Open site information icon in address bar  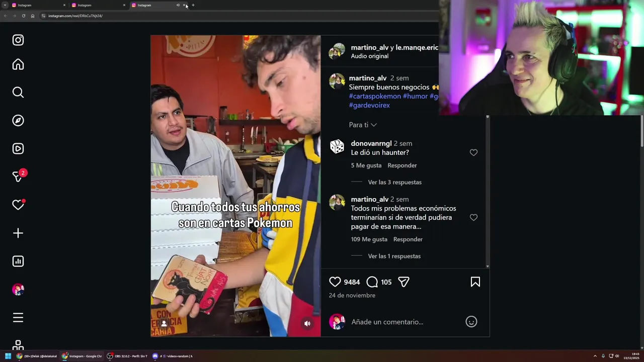[x=43, y=16]
